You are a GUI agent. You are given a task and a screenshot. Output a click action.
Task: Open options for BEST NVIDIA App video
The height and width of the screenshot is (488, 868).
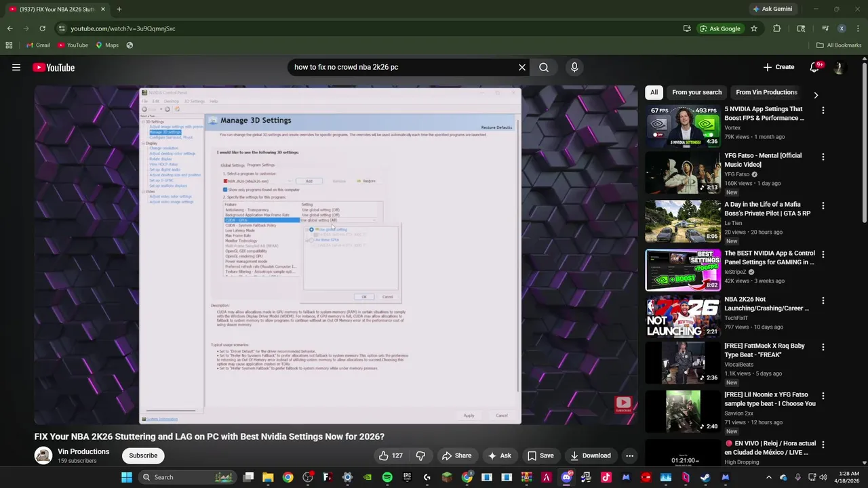click(823, 254)
